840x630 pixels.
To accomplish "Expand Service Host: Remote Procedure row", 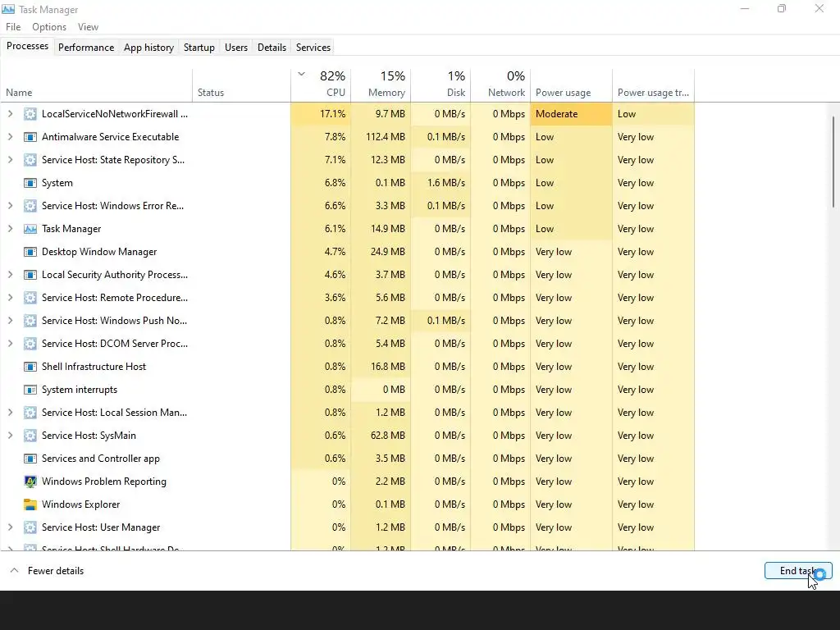I will pos(10,298).
